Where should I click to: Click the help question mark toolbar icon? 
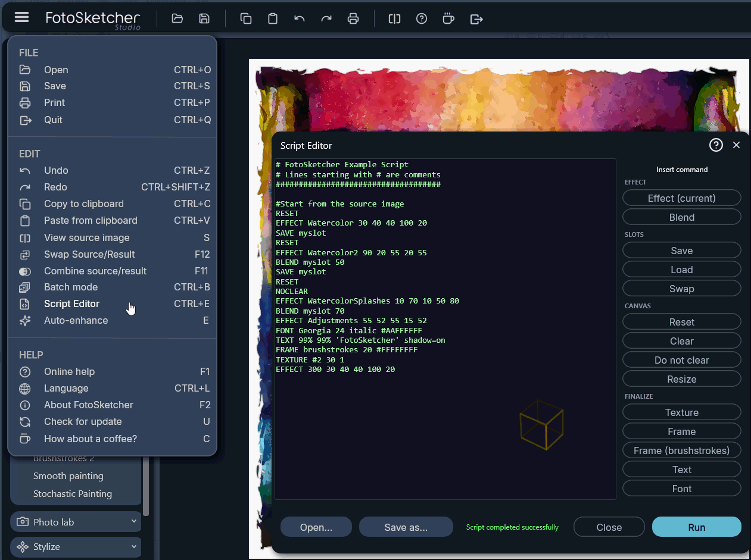click(x=422, y=18)
